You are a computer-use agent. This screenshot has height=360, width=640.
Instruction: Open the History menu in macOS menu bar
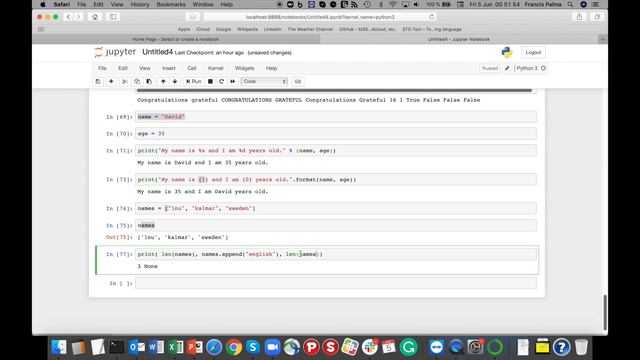tap(140, 4)
